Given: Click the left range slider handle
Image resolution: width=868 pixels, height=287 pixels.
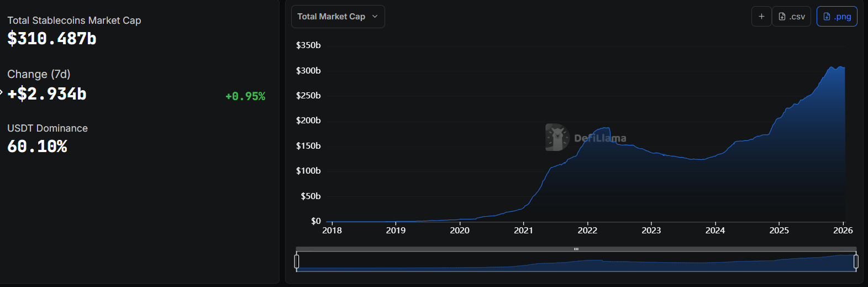Looking at the screenshot, I should point(297,261).
